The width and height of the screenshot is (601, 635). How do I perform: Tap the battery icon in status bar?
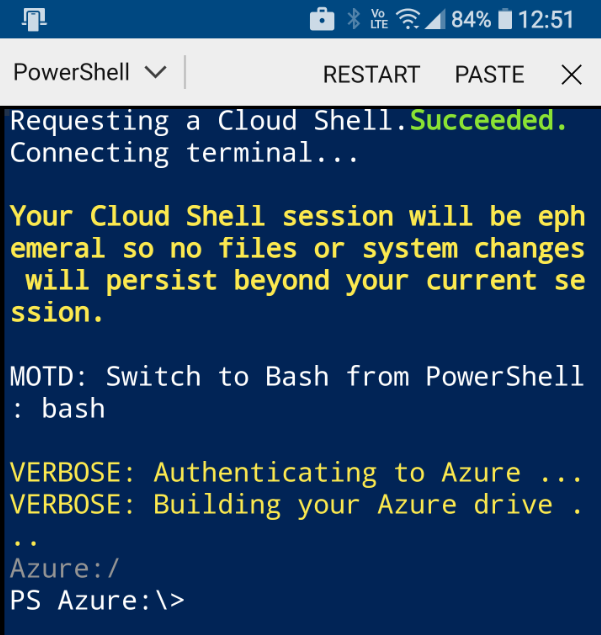click(505, 19)
